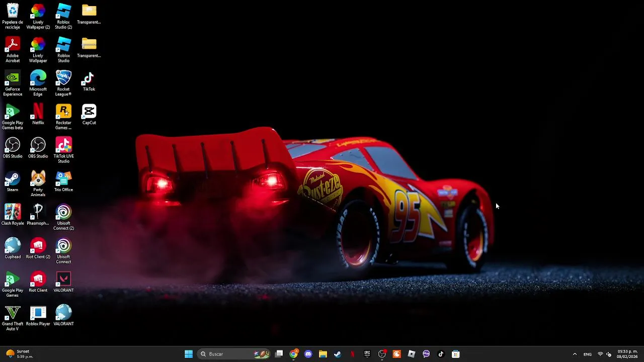Select the TikTok LIVE Studio desktop icon
Screen dimensions: 644x362
coord(63,150)
